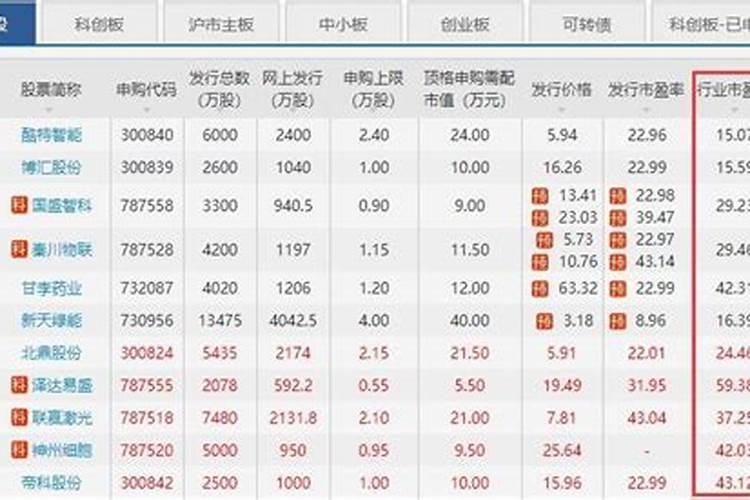Screen dimensions: 750x500
Task: Click the orange icon before 甘李药业's P/E 22.99
Action: pos(618,289)
